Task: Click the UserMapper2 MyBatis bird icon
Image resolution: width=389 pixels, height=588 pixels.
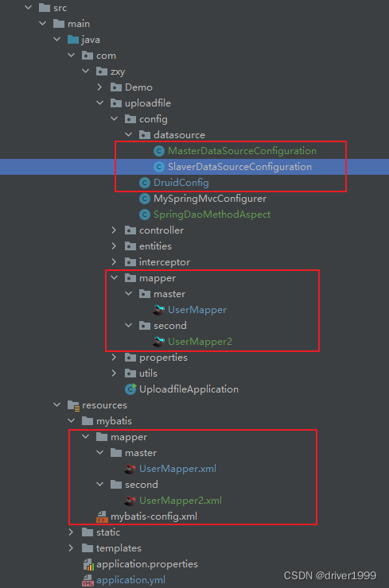Action: coord(159,341)
